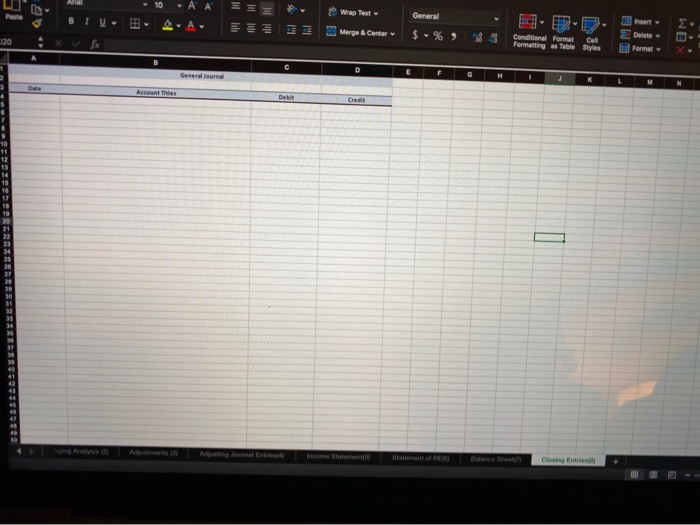Toggle italic formatting
This screenshot has width=700, height=525.
[x=87, y=21]
